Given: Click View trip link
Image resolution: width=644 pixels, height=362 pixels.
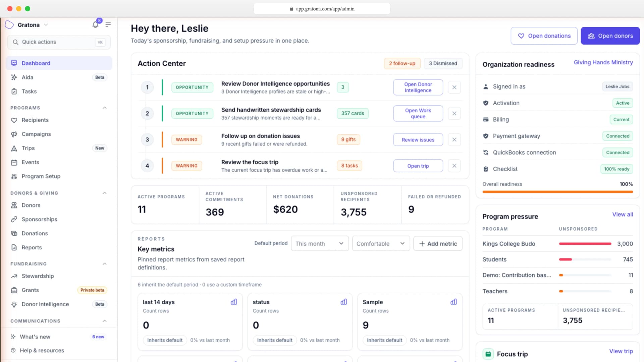Looking at the screenshot, I should click(621, 351).
